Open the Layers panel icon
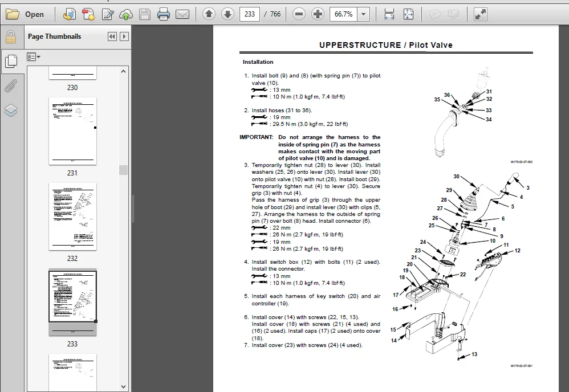Viewport: 569px width, 392px height. (11, 110)
